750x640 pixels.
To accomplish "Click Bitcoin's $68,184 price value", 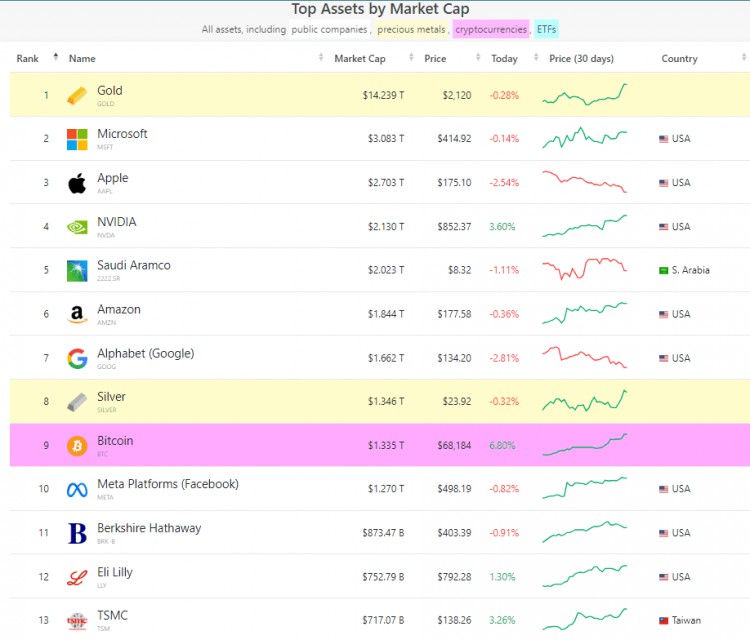I will coord(454,446).
